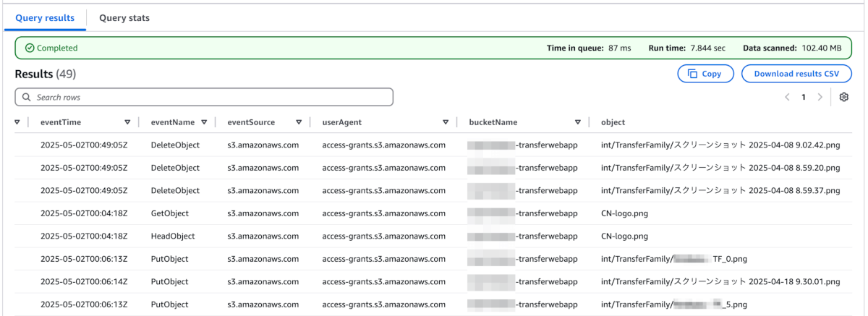Switch to the Query results tab
The height and width of the screenshot is (316, 868).
coord(45,18)
